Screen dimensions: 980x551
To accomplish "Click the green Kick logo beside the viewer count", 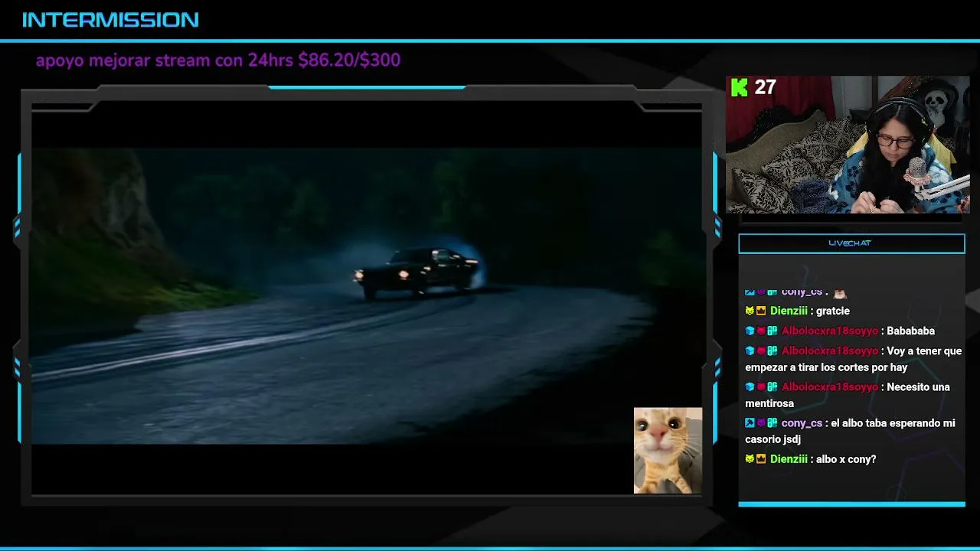I will click(x=739, y=87).
